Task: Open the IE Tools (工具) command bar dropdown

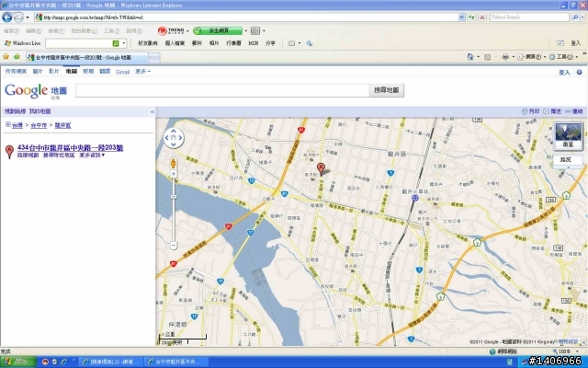Action: (x=563, y=57)
